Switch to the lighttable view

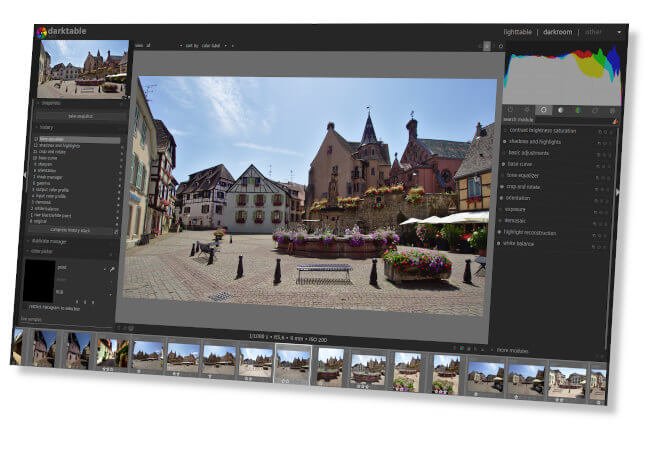[520, 33]
